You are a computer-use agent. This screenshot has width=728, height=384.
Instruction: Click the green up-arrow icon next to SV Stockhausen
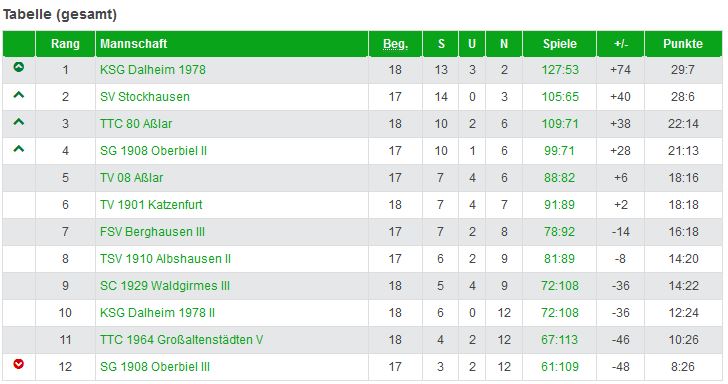tap(19, 95)
